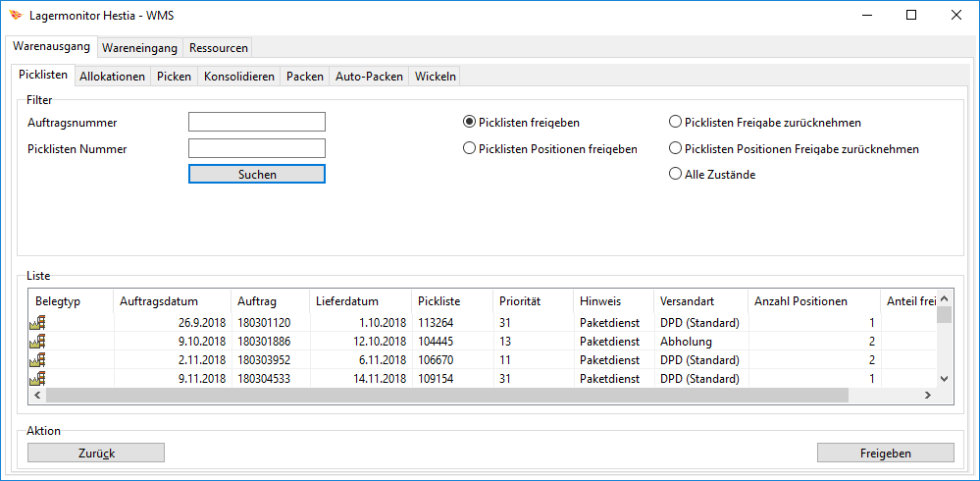This screenshot has height=481, width=980.
Task: Switch to the Wareneingang tab
Action: (140, 47)
